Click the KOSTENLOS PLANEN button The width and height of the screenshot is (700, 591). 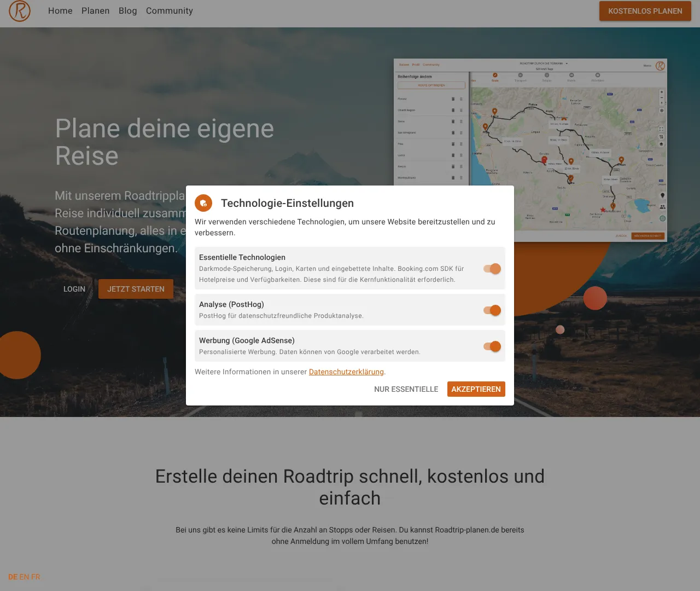pos(645,11)
